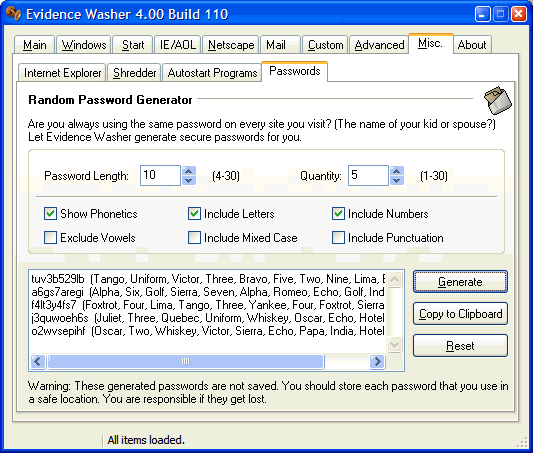Click the vertical scrollbar down arrow
Image resolution: width=533 pixels, height=453 pixels.
coord(394,345)
